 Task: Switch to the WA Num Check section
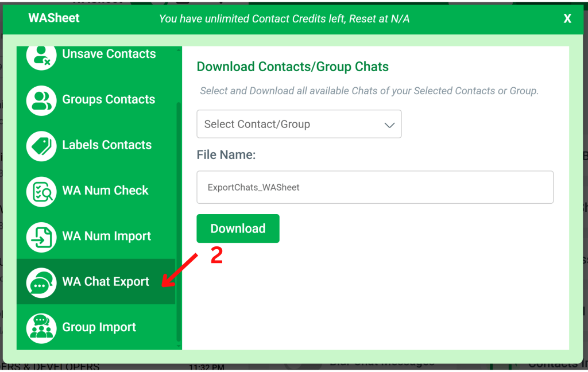pyautogui.click(x=96, y=191)
